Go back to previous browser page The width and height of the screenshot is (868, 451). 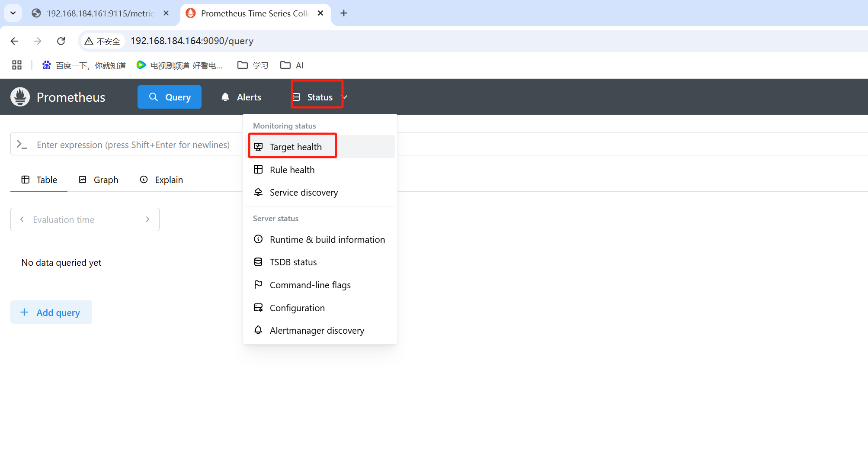click(14, 41)
